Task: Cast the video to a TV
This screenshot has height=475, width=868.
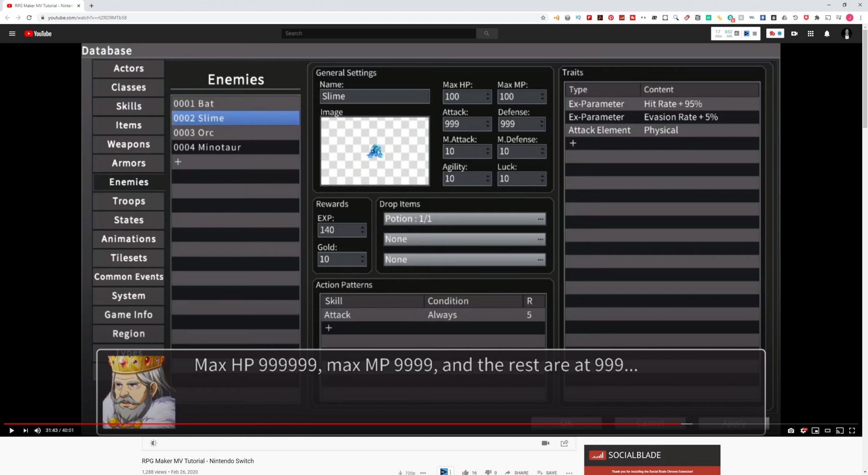Action: 840,431
